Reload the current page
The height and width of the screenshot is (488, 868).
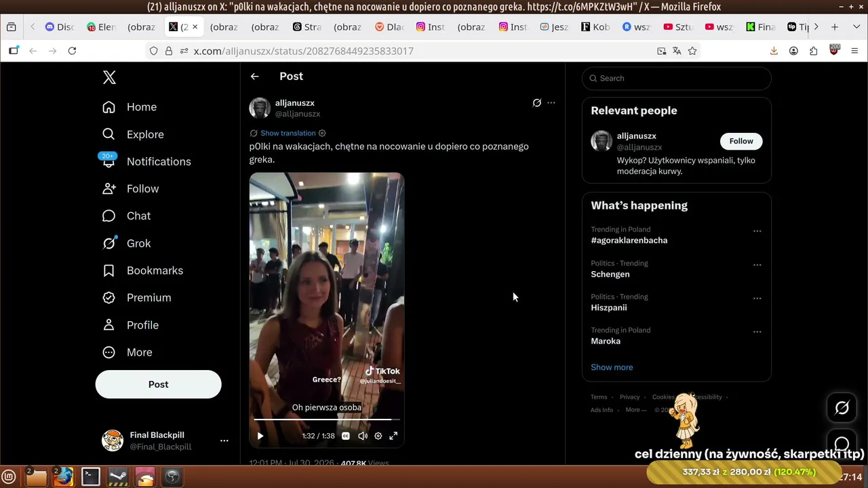(x=73, y=51)
